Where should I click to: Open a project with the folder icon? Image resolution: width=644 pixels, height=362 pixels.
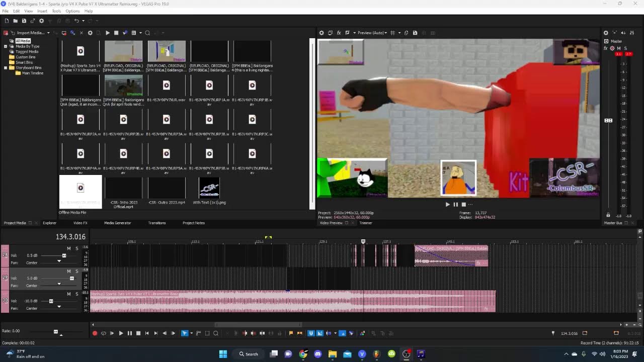coord(15,21)
